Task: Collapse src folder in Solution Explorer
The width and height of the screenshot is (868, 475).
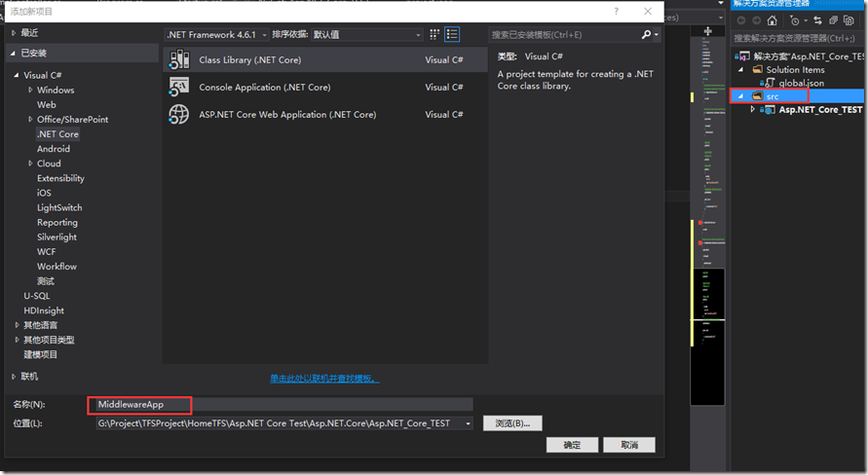Action: click(x=741, y=96)
